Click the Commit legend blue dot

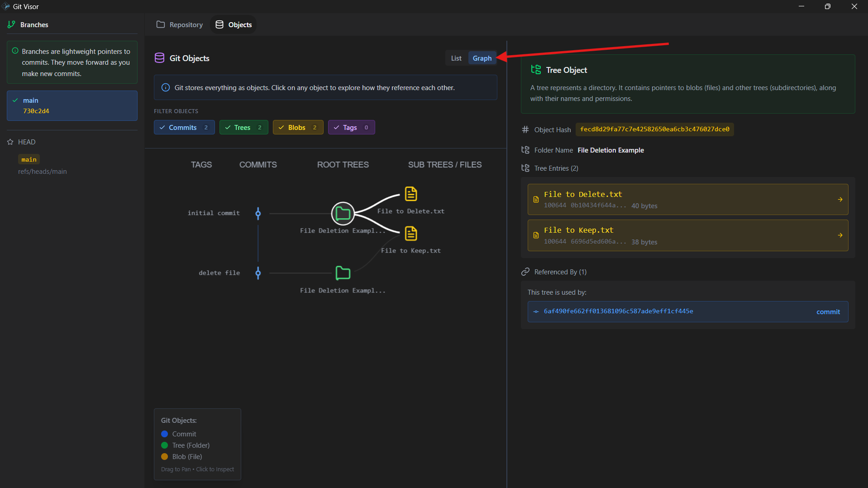(165, 434)
